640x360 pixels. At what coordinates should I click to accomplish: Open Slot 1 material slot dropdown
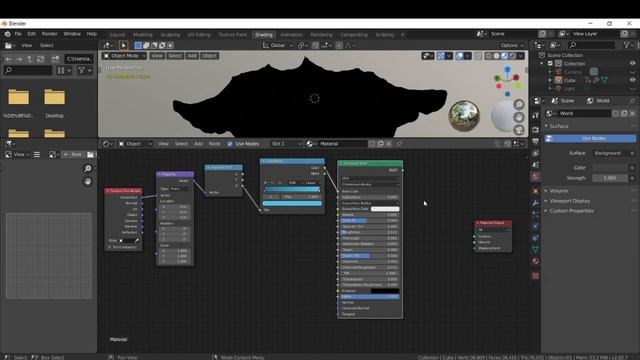(x=286, y=144)
